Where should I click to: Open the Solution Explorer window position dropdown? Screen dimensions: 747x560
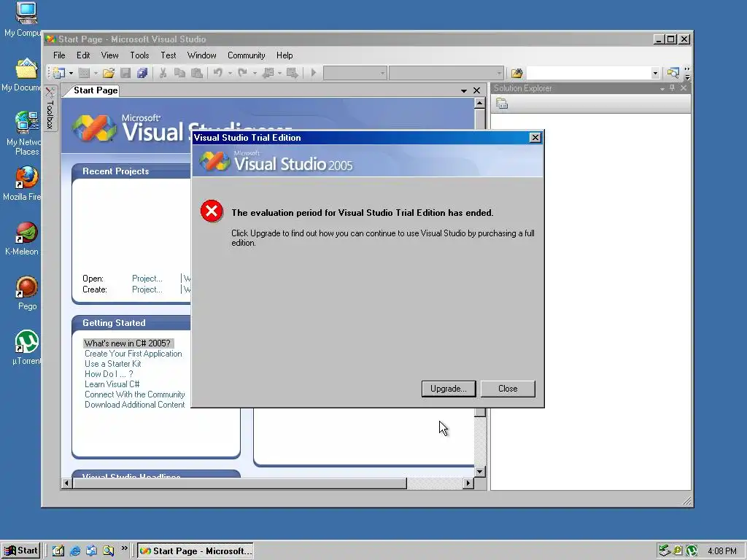662,88
